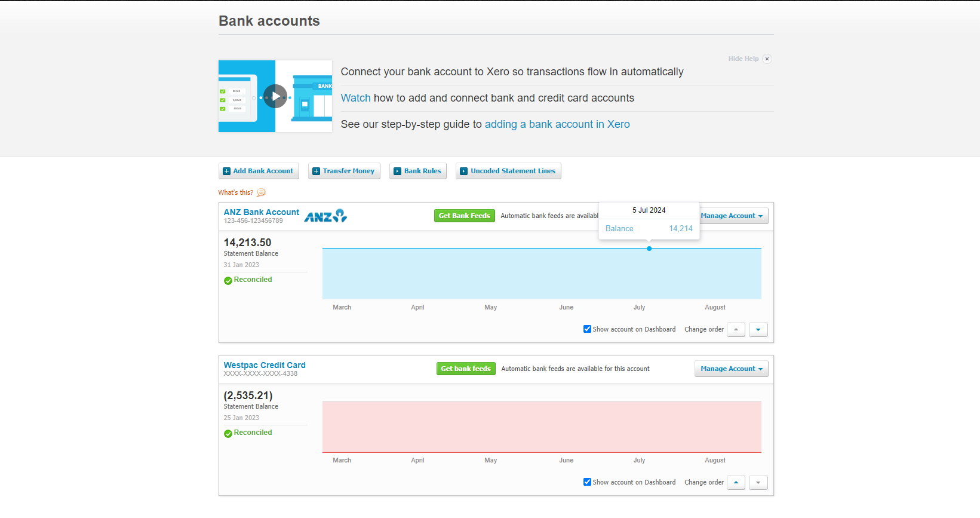This screenshot has height=518, width=980.
Task: Untick Westpac Show account on Dashboard
Action: click(x=587, y=482)
